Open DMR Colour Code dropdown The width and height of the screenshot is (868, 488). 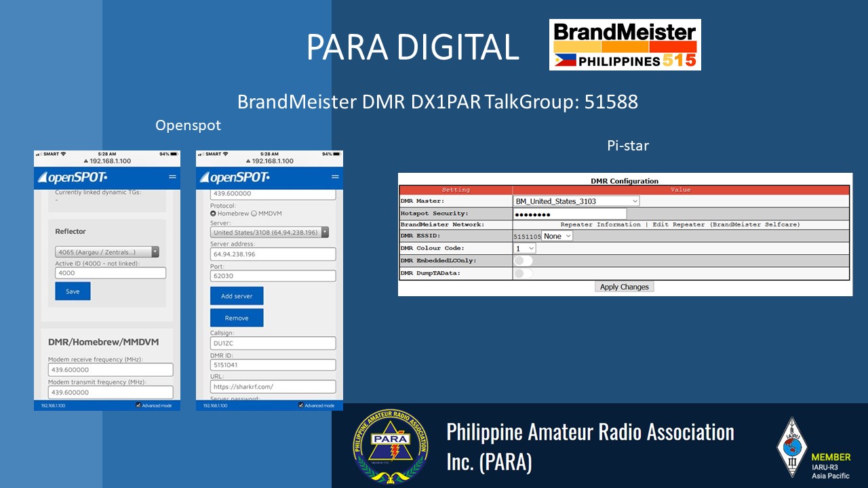(x=525, y=248)
